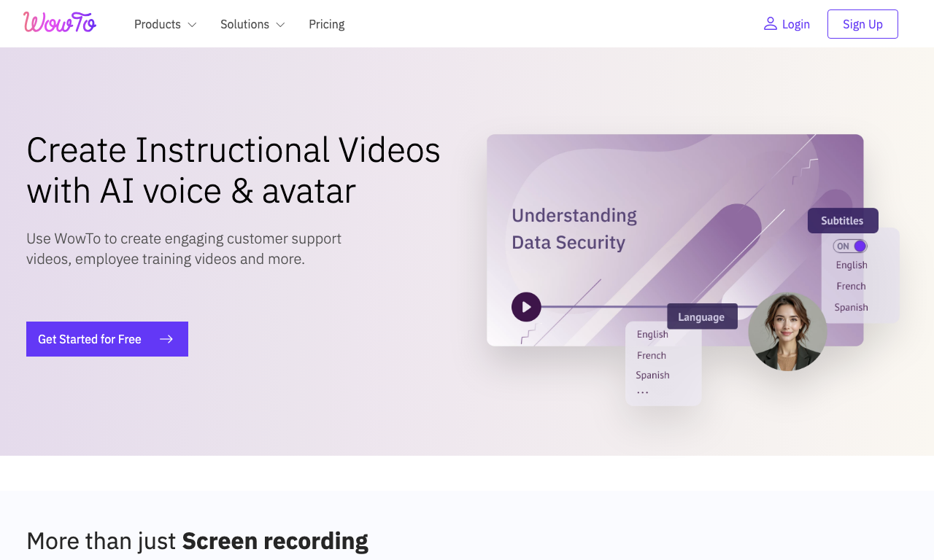Image resolution: width=934 pixels, height=560 pixels.
Task: Click the Subtitles label badge
Action: [843, 220]
